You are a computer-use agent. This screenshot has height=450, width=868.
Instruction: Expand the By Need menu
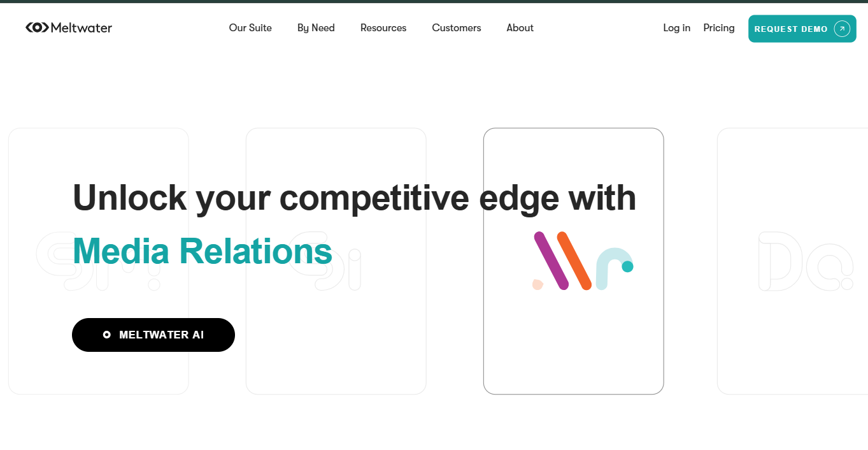tap(316, 28)
